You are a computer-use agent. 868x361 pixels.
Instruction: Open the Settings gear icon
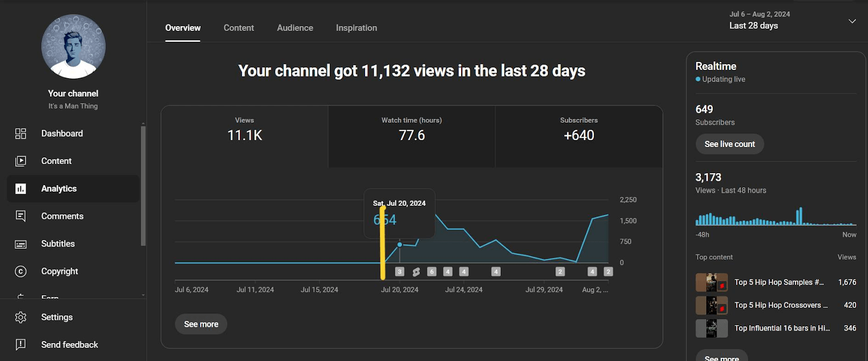point(21,318)
